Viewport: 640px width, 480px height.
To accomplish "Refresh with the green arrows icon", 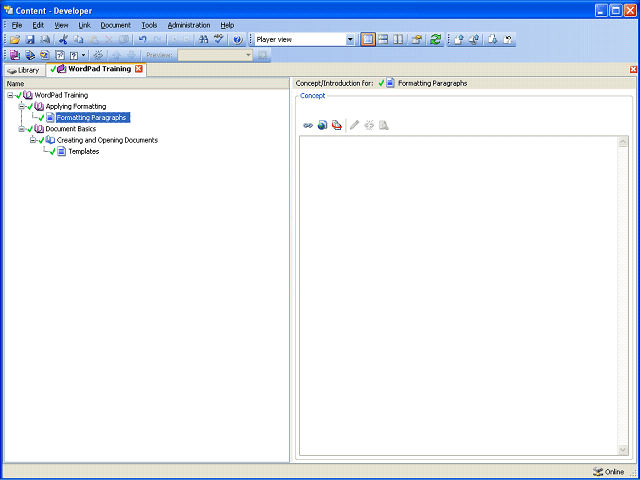I will point(436,40).
